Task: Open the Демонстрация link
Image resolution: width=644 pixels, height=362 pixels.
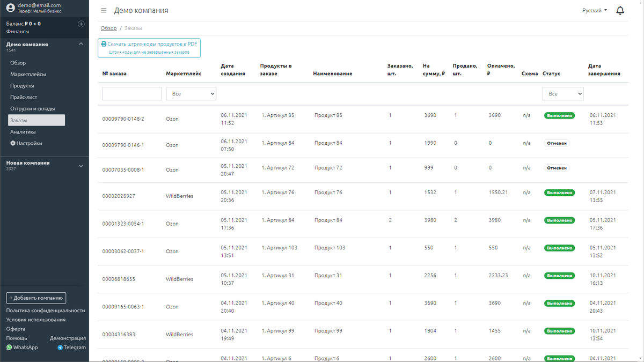Action: click(x=68, y=338)
